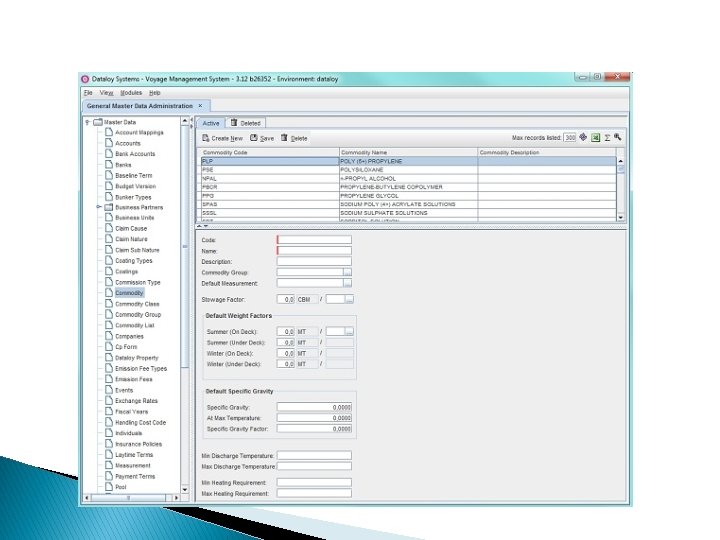Select the PROPYLENE GLYCOL row

click(x=409, y=196)
